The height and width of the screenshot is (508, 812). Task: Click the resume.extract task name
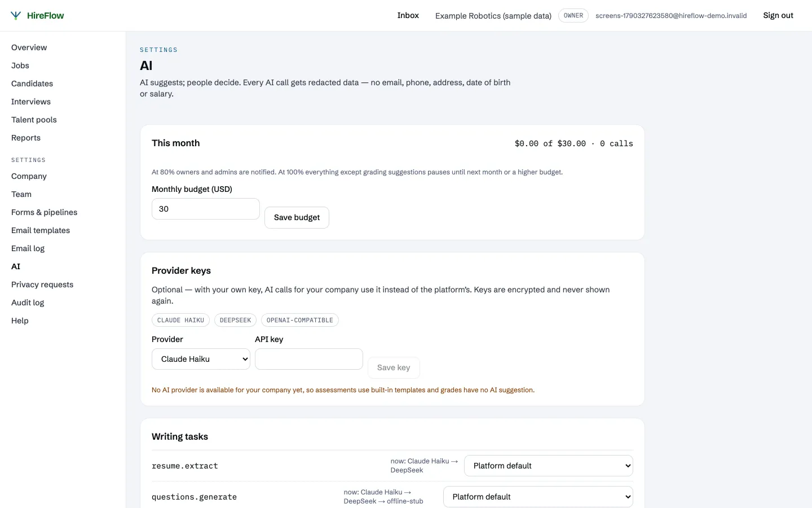pos(184,466)
